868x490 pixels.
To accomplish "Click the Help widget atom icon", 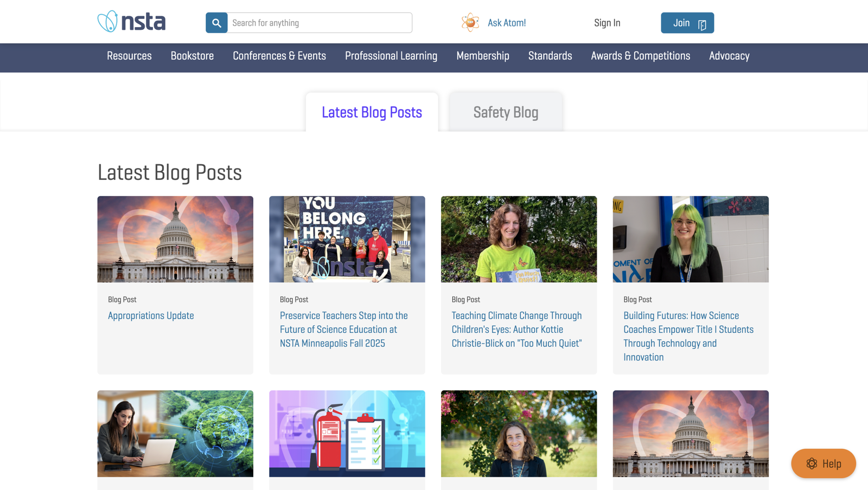I will coord(812,463).
